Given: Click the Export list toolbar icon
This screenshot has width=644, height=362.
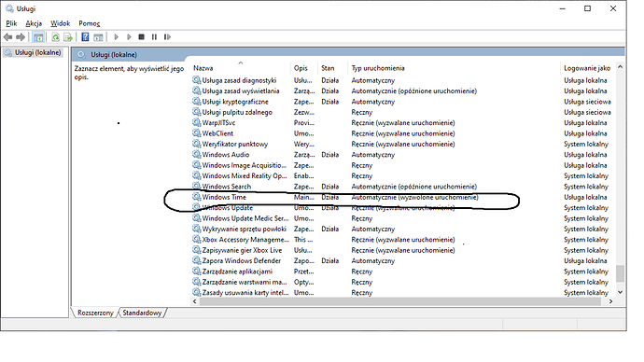Looking at the screenshot, I should (68, 37).
